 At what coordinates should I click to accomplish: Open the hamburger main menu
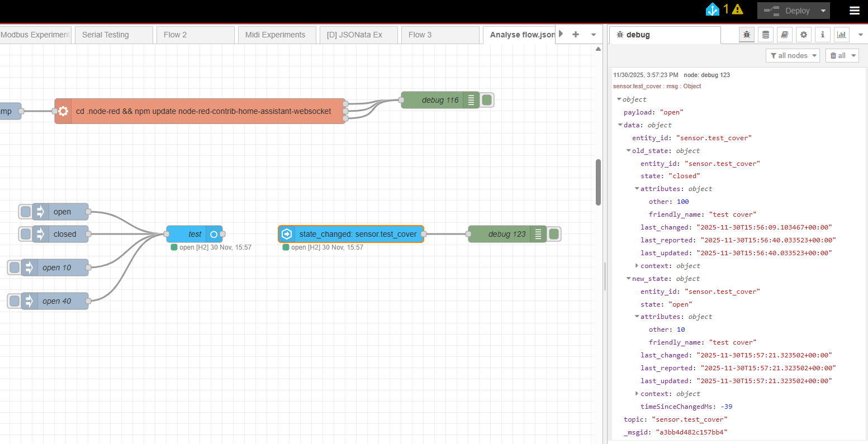click(x=854, y=11)
